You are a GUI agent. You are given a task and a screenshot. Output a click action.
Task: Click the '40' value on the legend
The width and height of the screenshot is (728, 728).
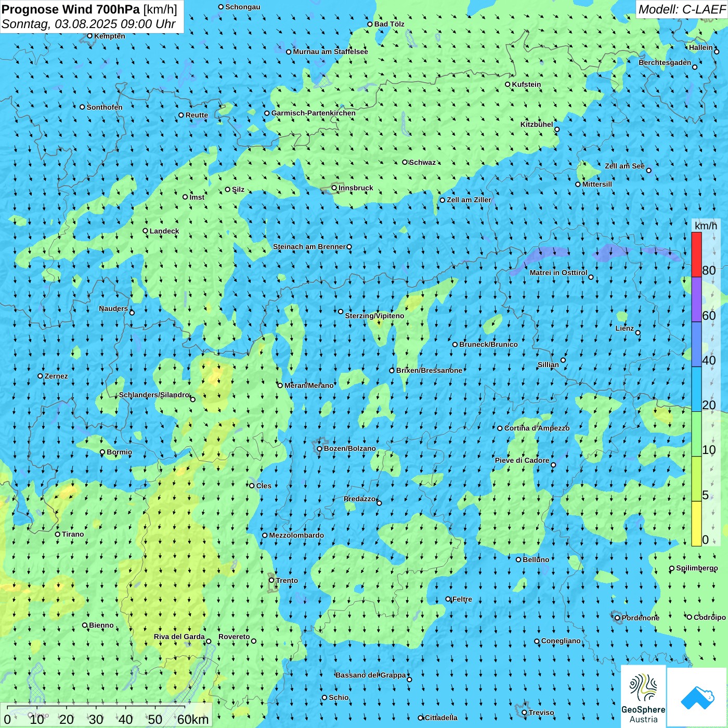coord(709,360)
